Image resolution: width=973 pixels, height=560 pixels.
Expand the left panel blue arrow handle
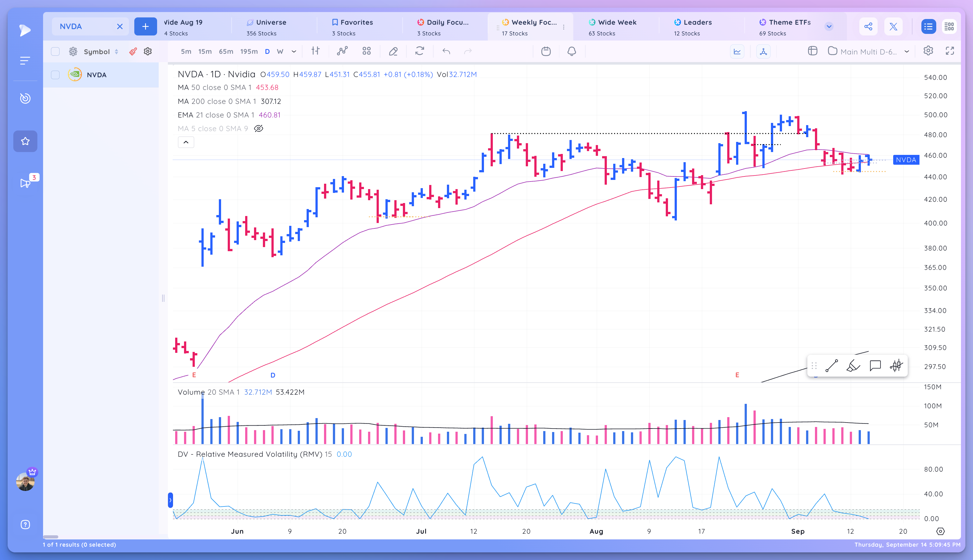(170, 500)
